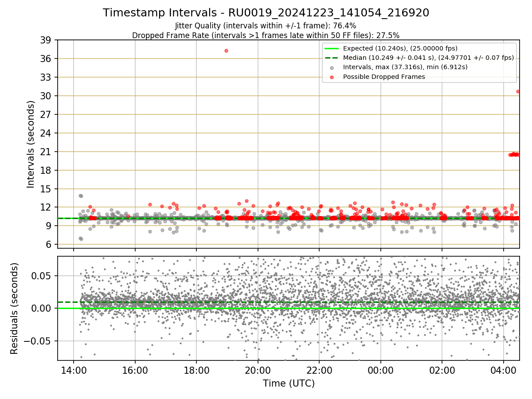This screenshot has width=532, height=399.
Task: Click the red outlier point near 37 seconds
Action: pyautogui.click(x=226, y=51)
